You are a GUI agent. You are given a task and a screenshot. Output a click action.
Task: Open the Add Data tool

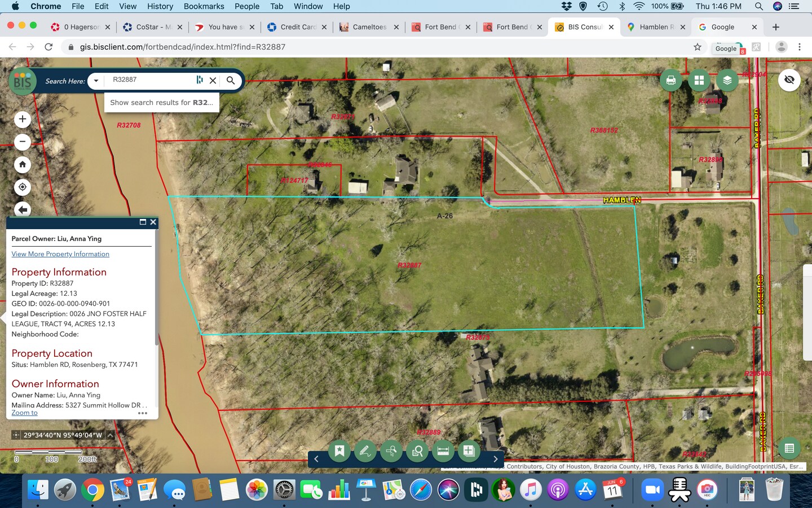[x=469, y=451]
